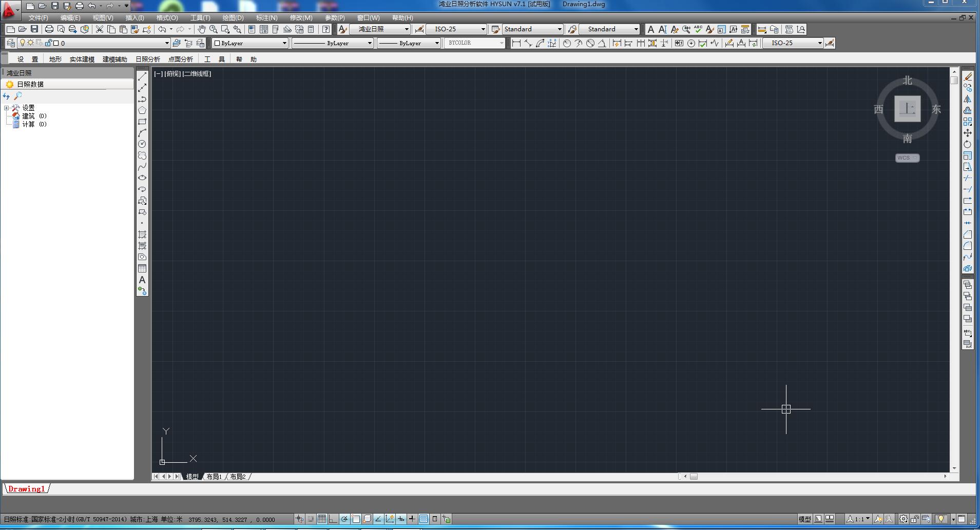The image size is (980, 530).
Task: Open the ISO-25 dimension style dropdown in top toolbar
Action: (x=456, y=29)
